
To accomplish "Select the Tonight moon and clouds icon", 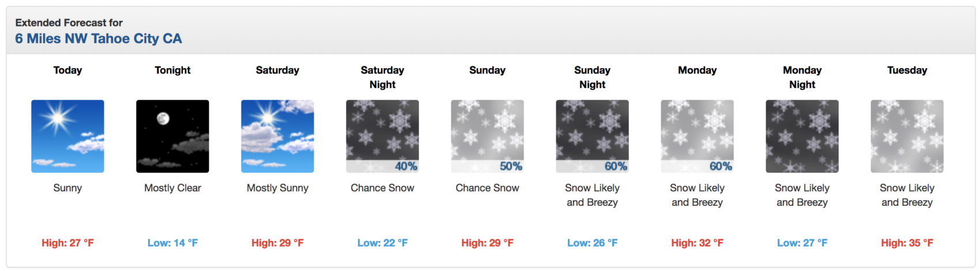I will [x=172, y=136].
